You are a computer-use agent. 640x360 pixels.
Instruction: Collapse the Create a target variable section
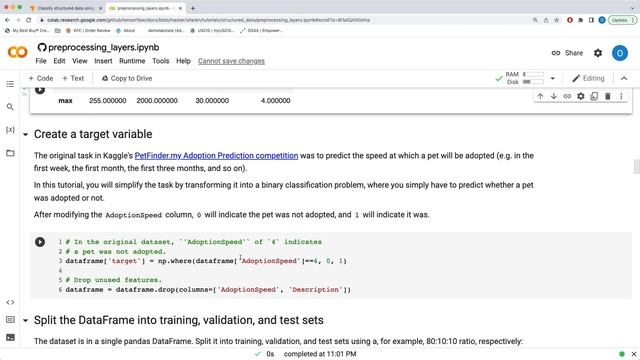[x=26, y=134]
